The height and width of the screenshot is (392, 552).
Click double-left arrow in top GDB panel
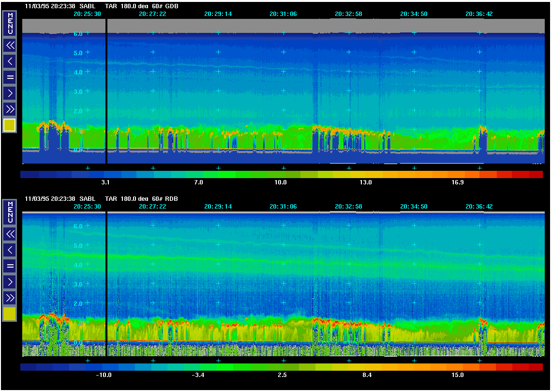[x=10, y=45]
